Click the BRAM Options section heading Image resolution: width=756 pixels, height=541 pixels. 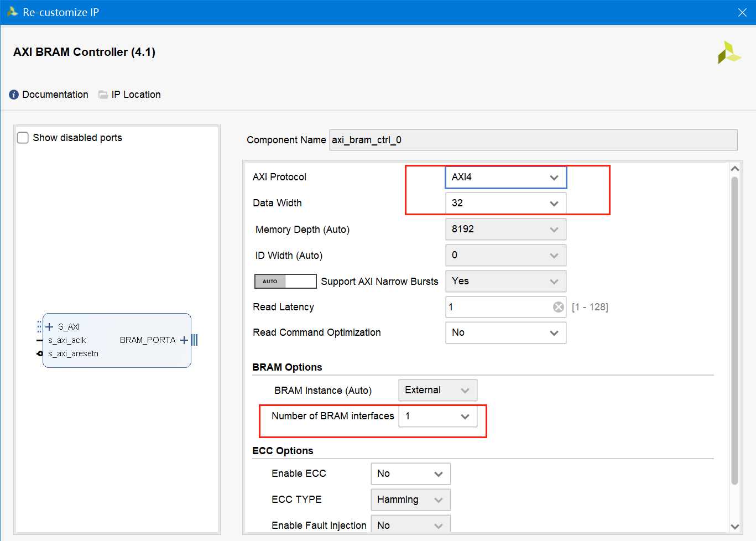287,367
